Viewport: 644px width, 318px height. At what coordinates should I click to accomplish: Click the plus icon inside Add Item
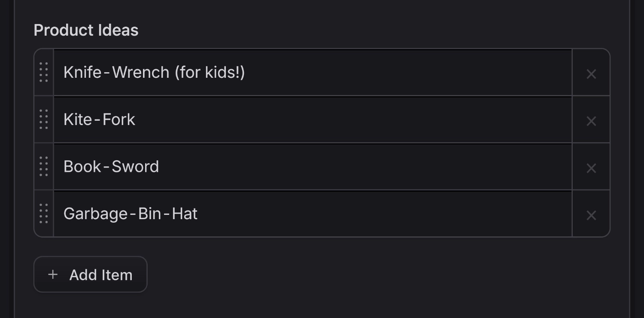tap(52, 274)
